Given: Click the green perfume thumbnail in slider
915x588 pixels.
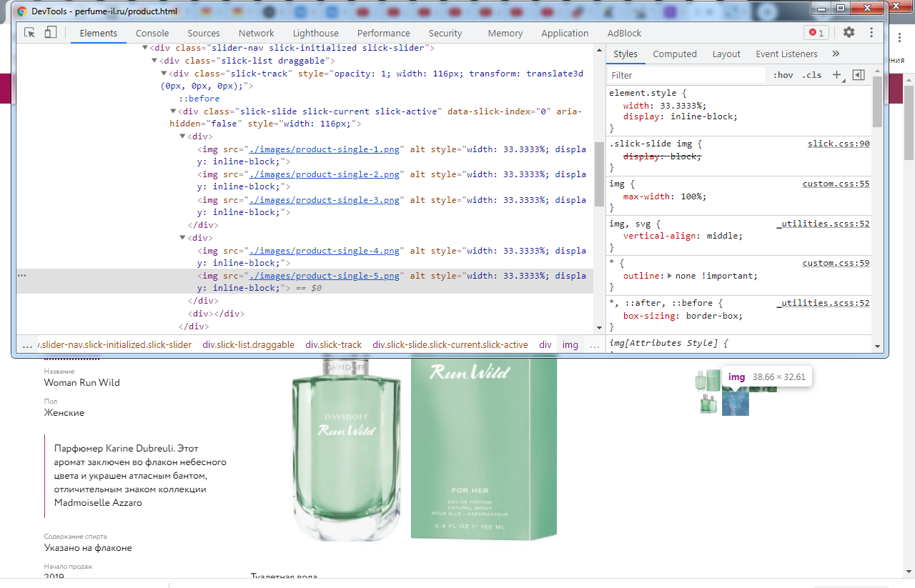Looking at the screenshot, I should 708,380.
